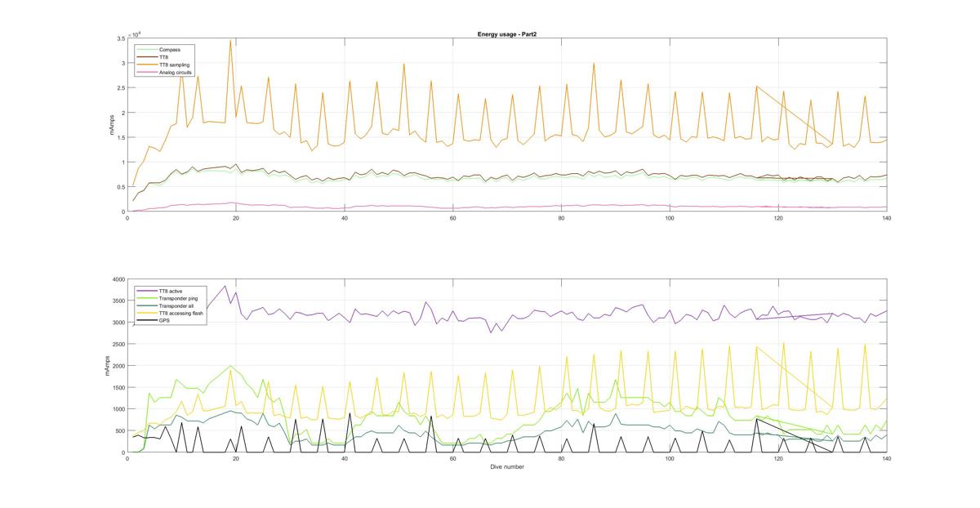Click the black GPS legend line sample
The height and width of the screenshot is (508, 980).
coord(148,320)
